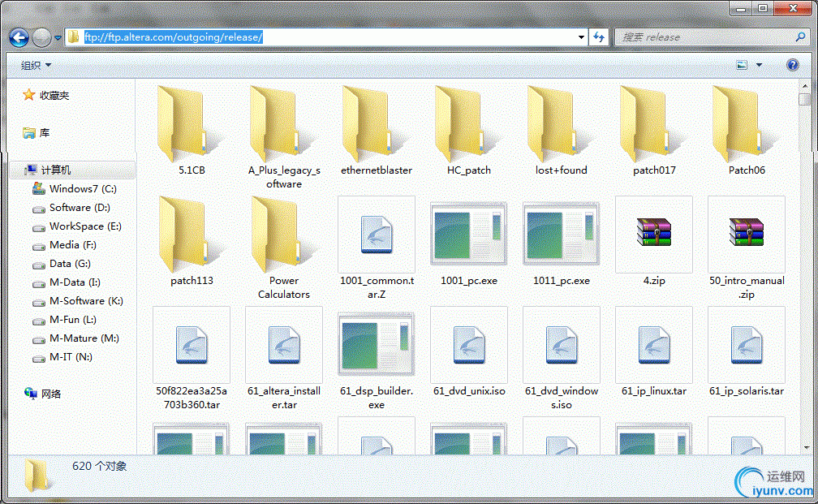This screenshot has height=504, width=818.
Task: Select the 61_dvd_windows.iso file
Action: (562, 359)
